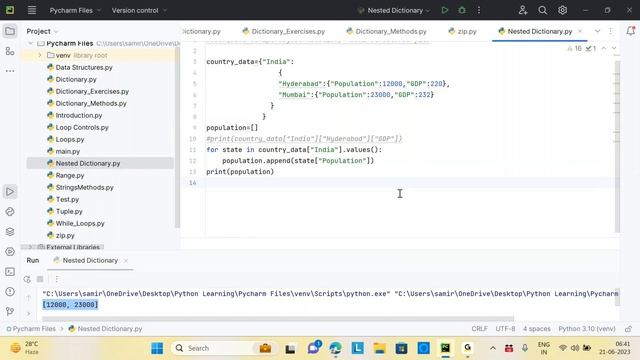Screen dimensions: 640x360
Task: Open PyCharm from the Windows taskbar
Action: [445, 348]
